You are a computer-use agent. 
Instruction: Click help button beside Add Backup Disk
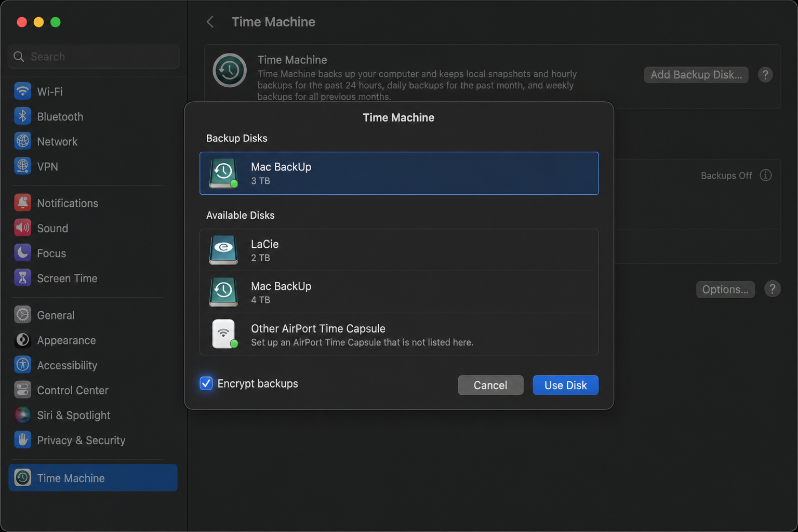(765, 75)
